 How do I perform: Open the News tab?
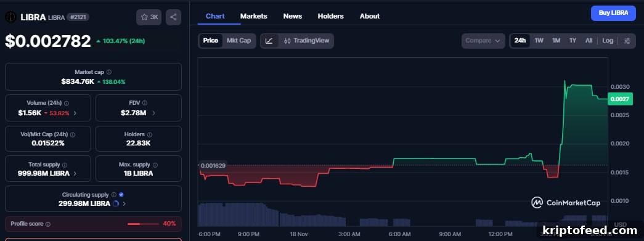click(293, 17)
